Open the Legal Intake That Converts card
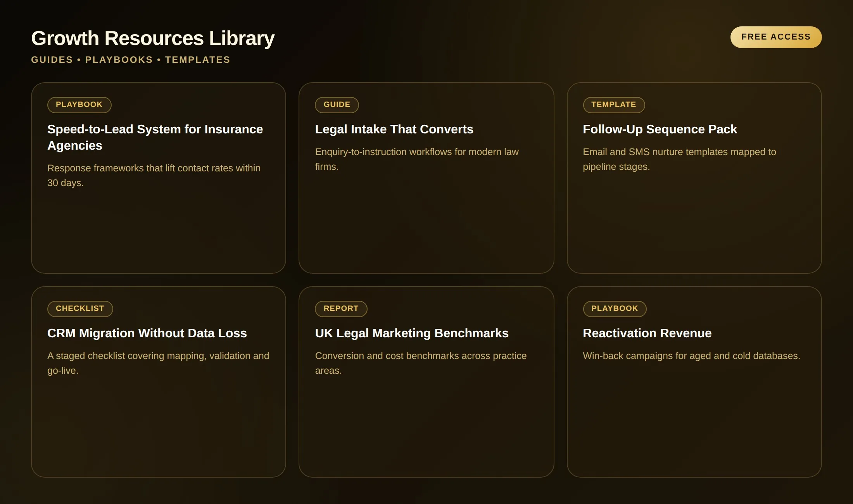 [x=426, y=178]
